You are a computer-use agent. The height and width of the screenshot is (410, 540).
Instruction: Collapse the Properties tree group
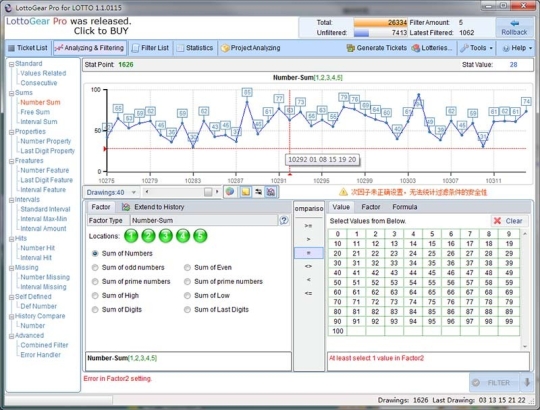[11, 132]
